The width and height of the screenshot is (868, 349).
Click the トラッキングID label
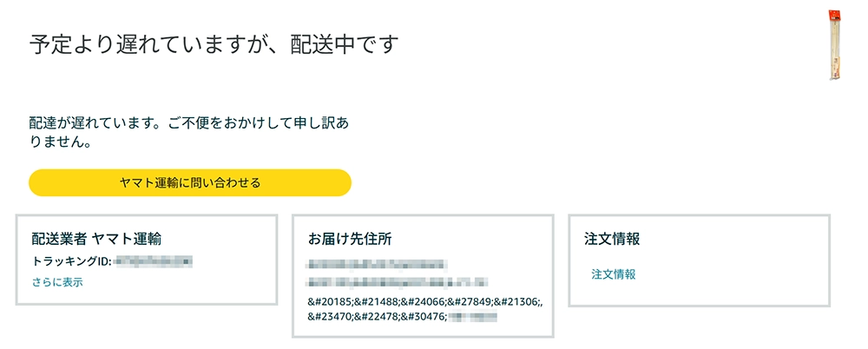[x=72, y=260]
